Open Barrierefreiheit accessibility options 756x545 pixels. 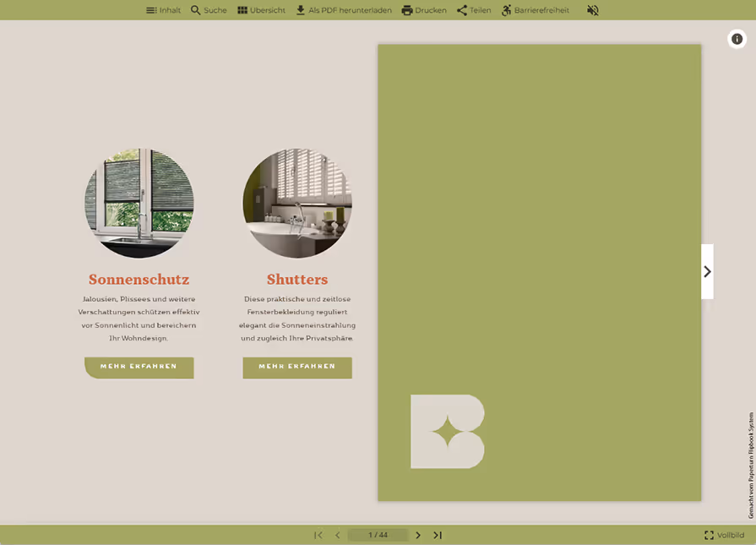(536, 10)
